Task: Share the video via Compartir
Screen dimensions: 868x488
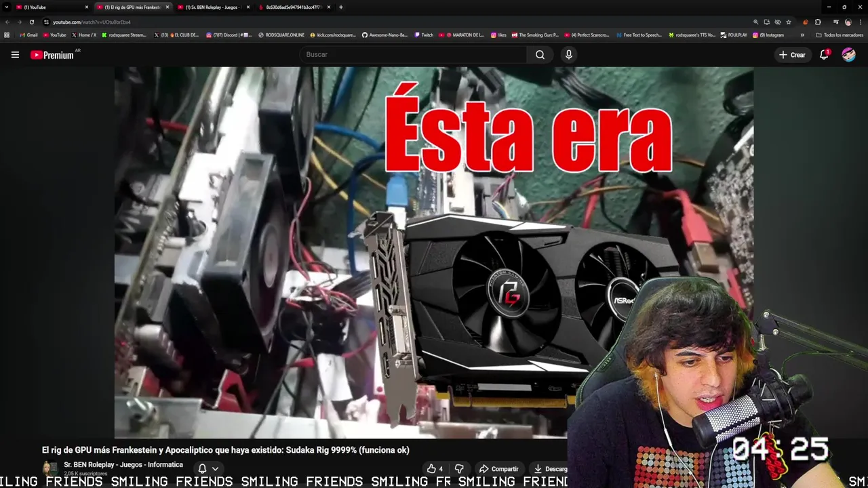Action: tap(498, 469)
